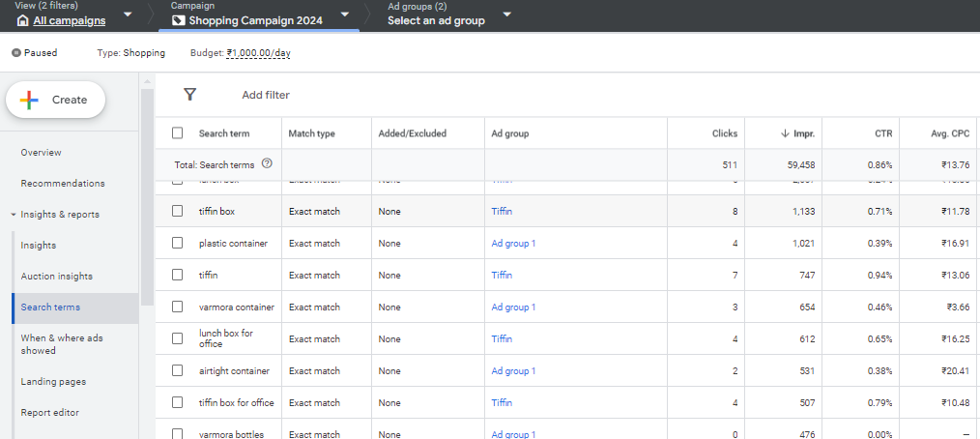Toggle checkbox for varmora container row
The image size is (980, 439).
pyautogui.click(x=177, y=307)
